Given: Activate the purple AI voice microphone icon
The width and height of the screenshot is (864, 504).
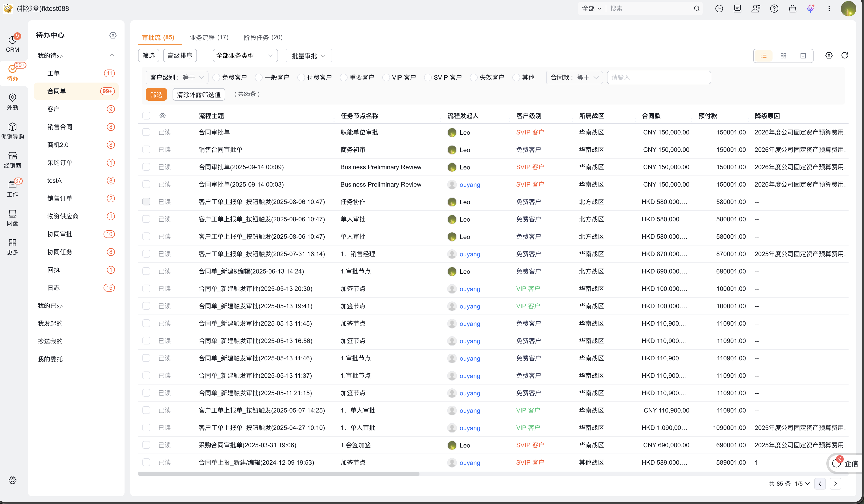Looking at the screenshot, I should click(x=810, y=9).
